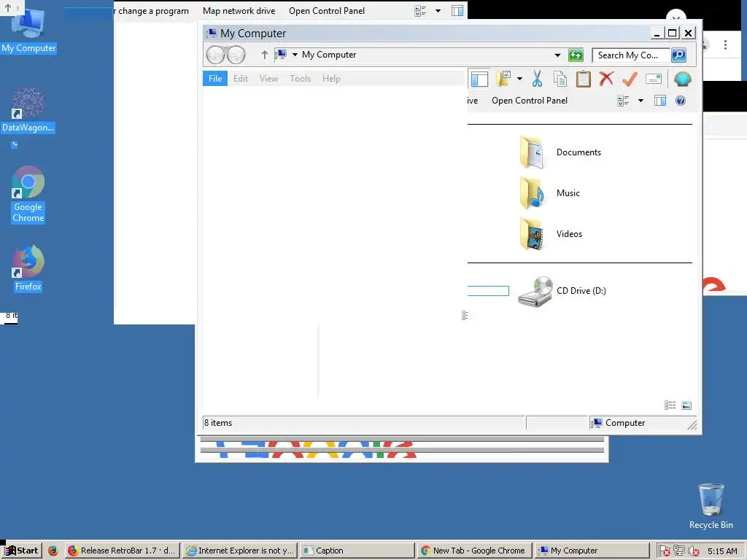Screen dimensions: 747x560
Task: Click the blue help question mark icon
Action: [681, 101]
